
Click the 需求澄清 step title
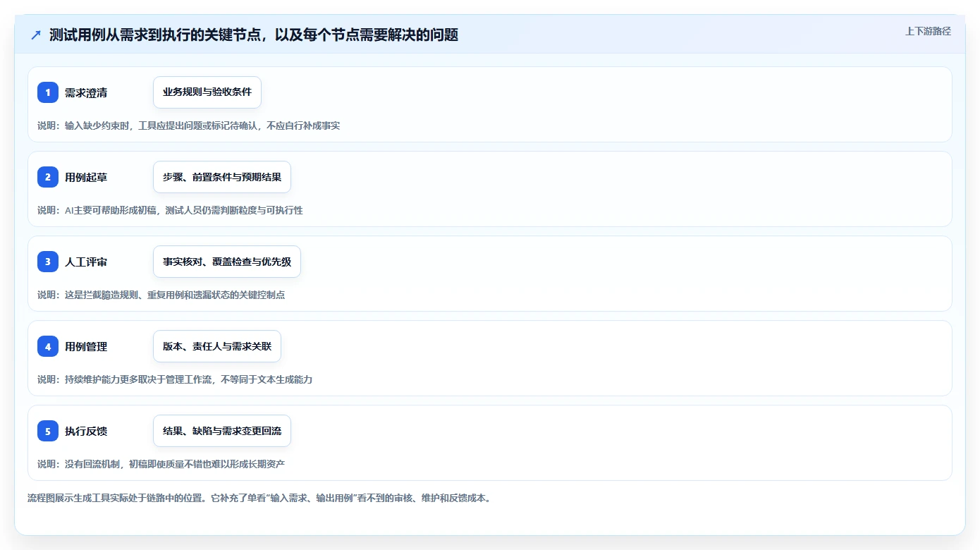pyautogui.click(x=86, y=92)
